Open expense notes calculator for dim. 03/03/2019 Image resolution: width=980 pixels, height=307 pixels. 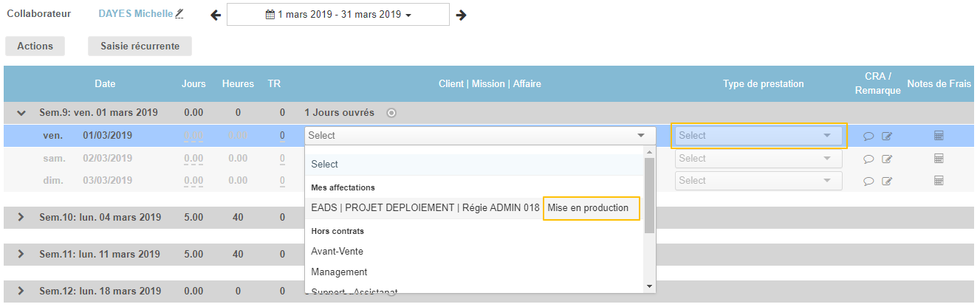tap(939, 181)
